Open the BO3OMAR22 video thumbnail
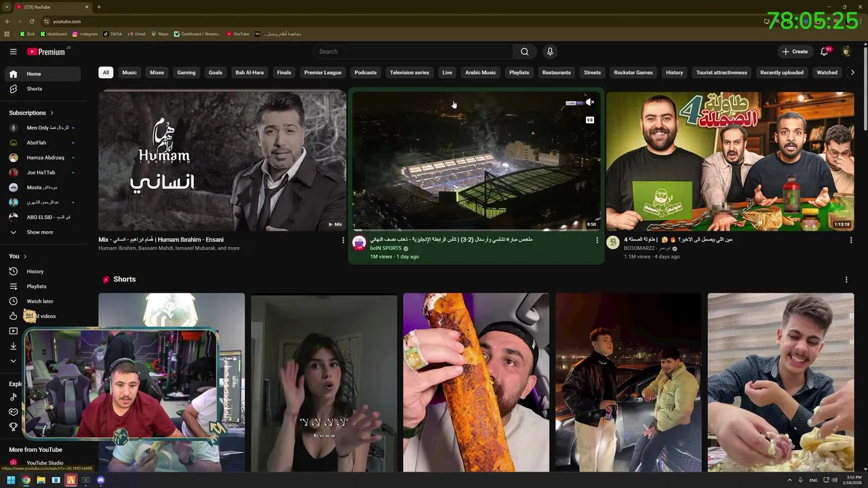Image resolution: width=868 pixels, height=488 pixels. (730, 161)
